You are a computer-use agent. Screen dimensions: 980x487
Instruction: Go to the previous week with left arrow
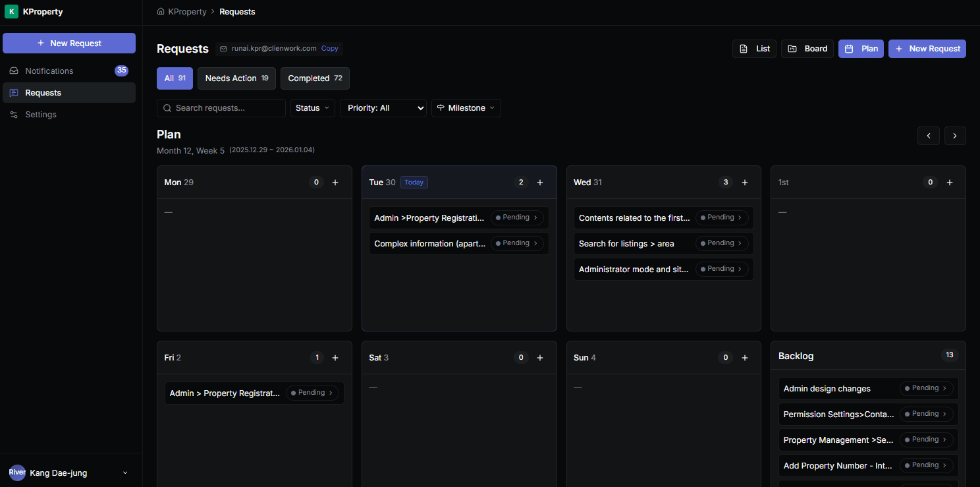tap(929, 136)
